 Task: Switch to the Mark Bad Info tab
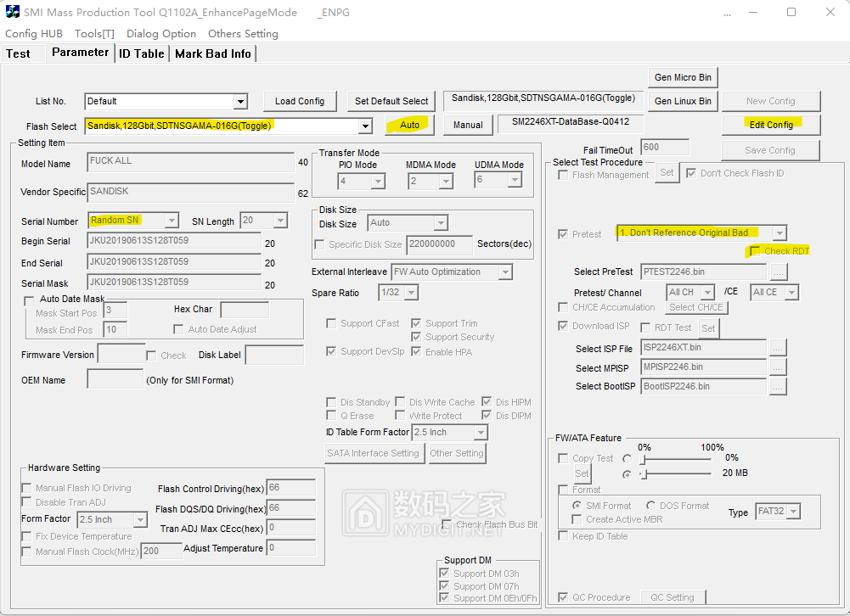pos(212,53)
